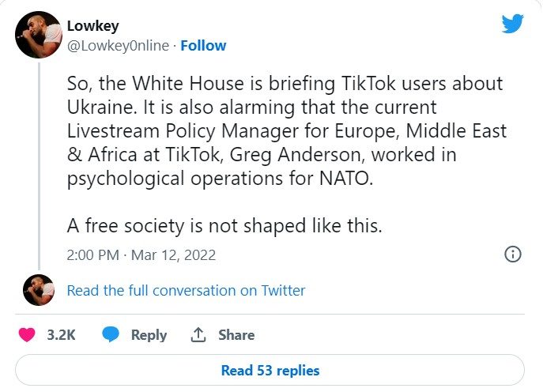
Task: Open the Read 53 replies button
Action: (x=270, y=370)
